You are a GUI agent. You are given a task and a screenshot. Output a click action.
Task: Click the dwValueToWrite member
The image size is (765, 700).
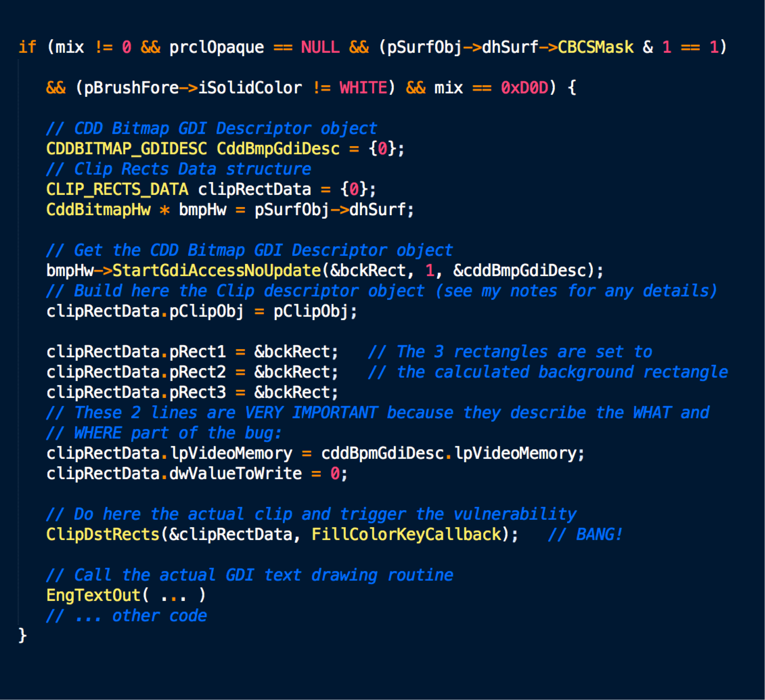[x=235, y=474]
